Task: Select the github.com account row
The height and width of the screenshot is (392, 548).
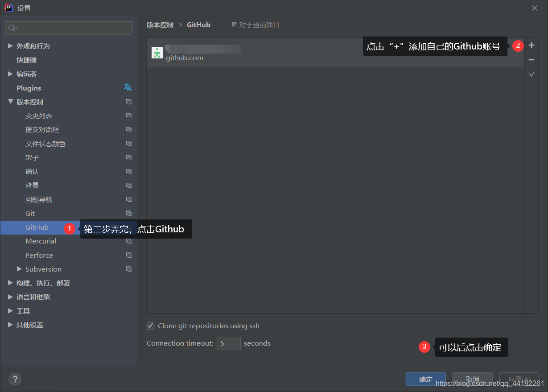Action: (336, 53)
